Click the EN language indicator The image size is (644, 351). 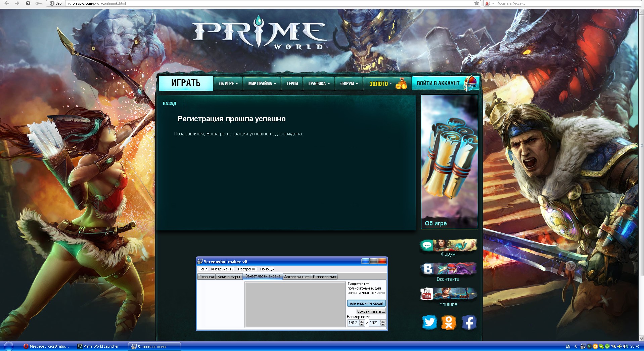point(568,346)
